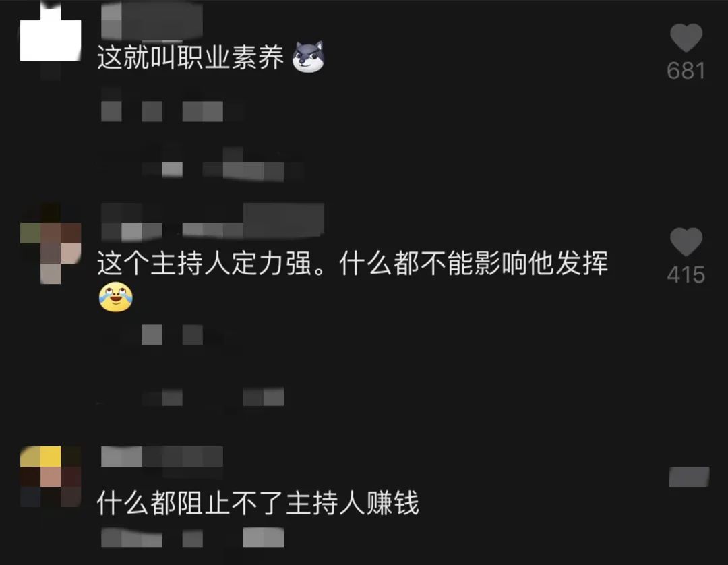Open the white avatar of first commenter
The width and height of the screenshot is (728, 565).
coord(51,32)
